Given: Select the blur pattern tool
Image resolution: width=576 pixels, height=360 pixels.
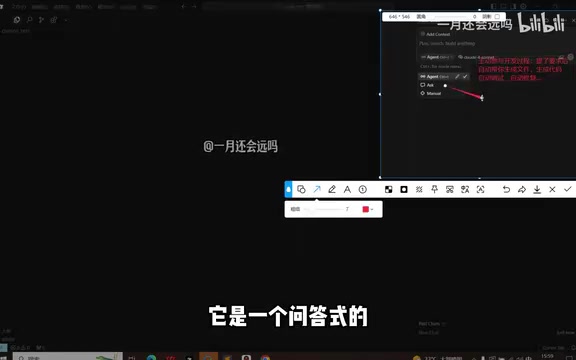Looking at the screenshot, I should [419, 189].
